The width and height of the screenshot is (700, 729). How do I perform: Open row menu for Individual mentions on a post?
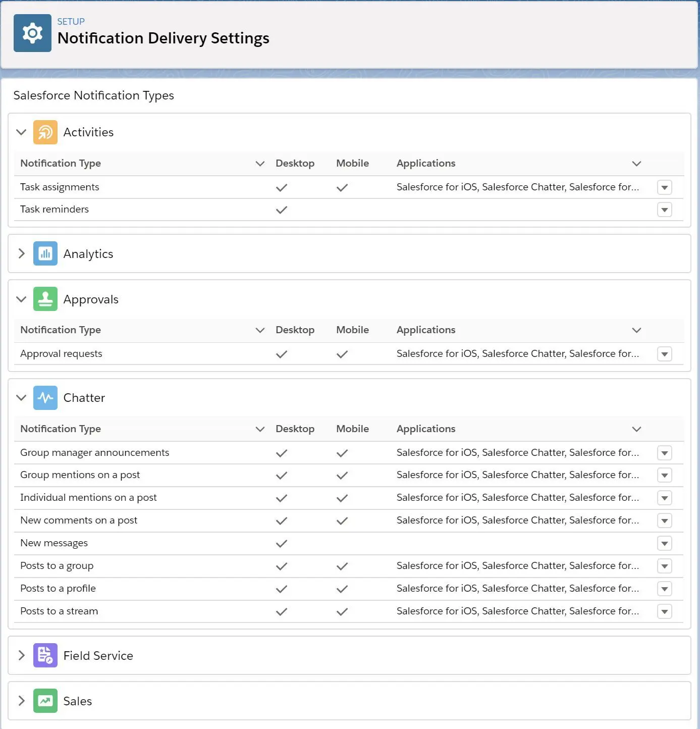(665, 498)
